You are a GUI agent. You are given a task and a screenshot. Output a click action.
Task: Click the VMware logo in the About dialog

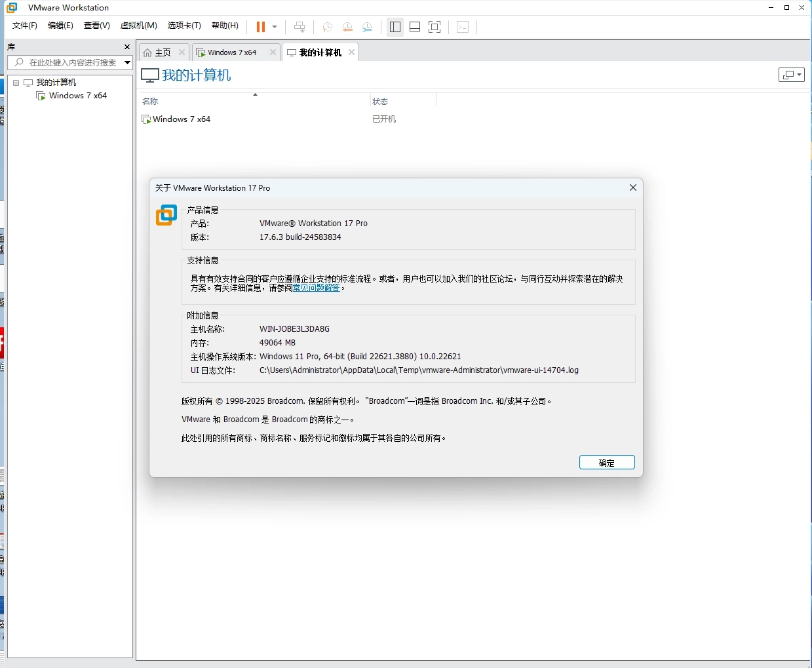click(166, 215)
